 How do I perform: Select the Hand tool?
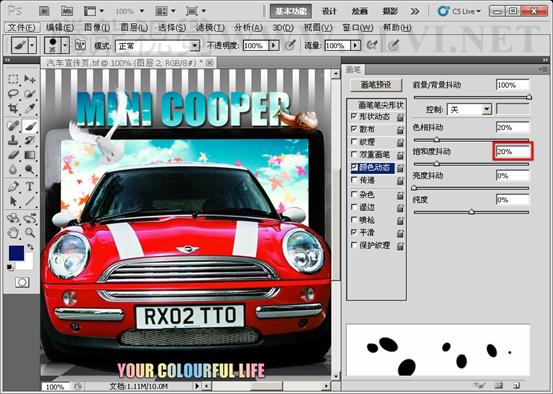pyautogui.click(x=13, y=232)
